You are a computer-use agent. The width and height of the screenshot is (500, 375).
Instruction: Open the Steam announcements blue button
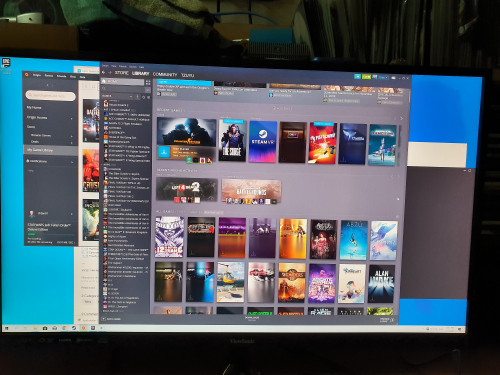358,76
